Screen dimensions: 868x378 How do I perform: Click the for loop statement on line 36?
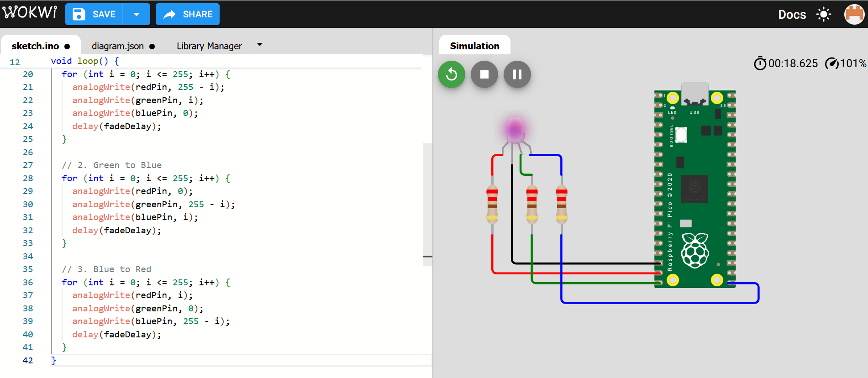[146, 283]
